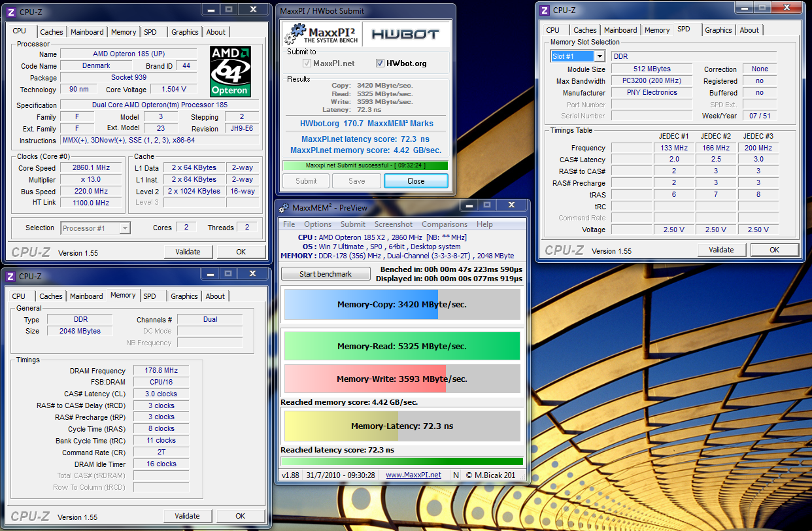
Task: Open the Screenshot menu in MaxxMEM²
Action: 394,224
